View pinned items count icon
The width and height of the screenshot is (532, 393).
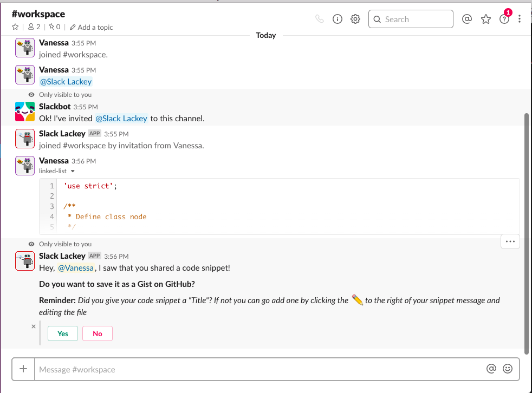pos(55,27)
